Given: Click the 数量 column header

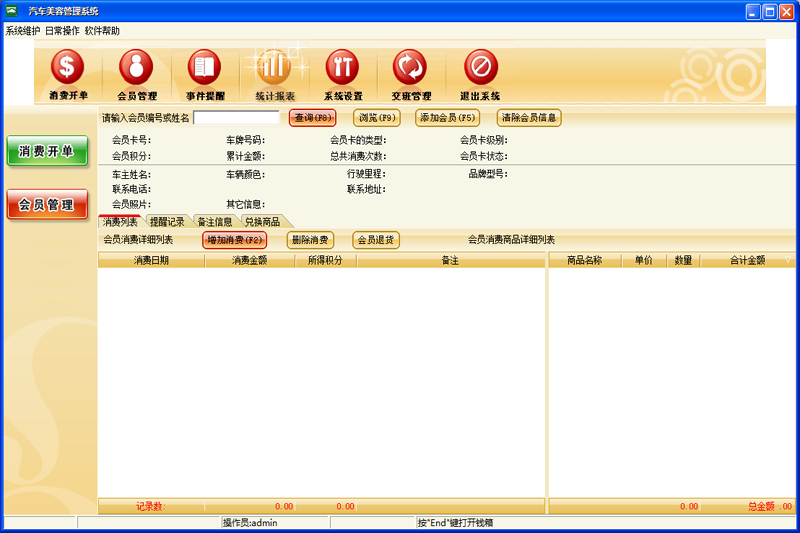Looking at the screenshot, I should tap(683, 261).
